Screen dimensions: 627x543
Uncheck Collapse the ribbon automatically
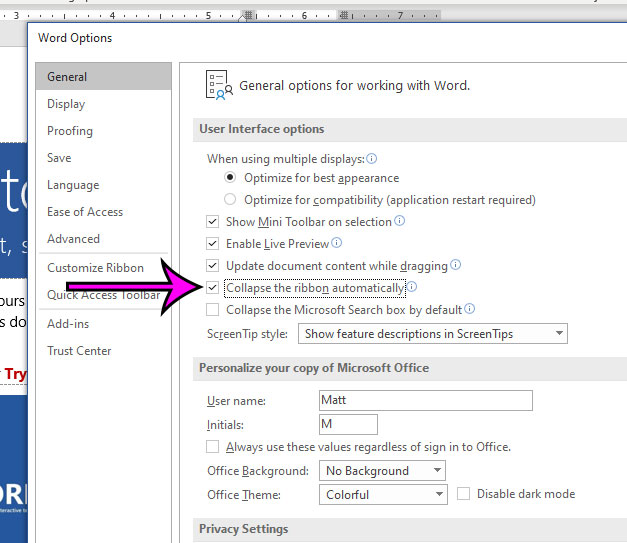point(212,287)
